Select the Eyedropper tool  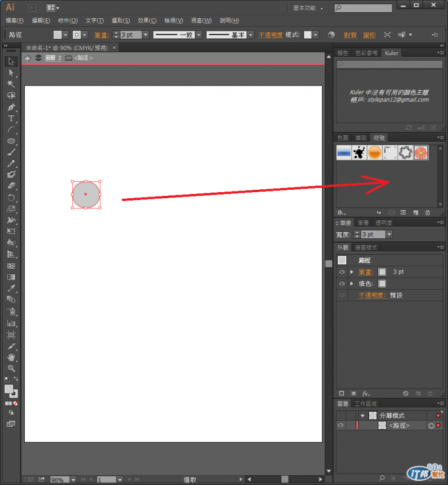(11, 289)
